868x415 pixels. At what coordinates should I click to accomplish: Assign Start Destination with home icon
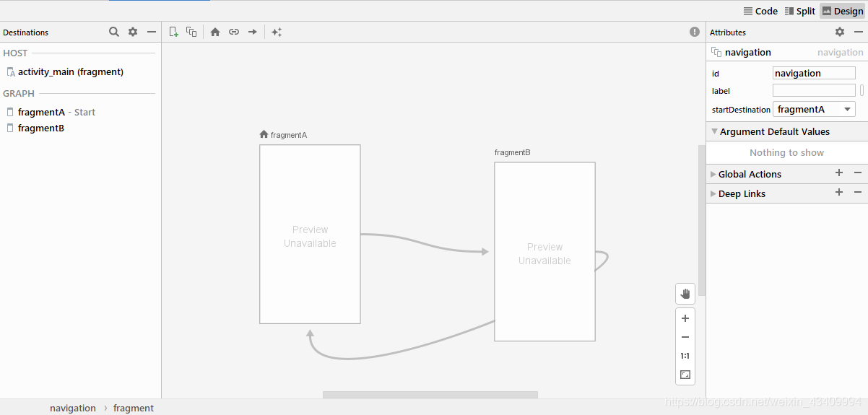coord(215,32)
